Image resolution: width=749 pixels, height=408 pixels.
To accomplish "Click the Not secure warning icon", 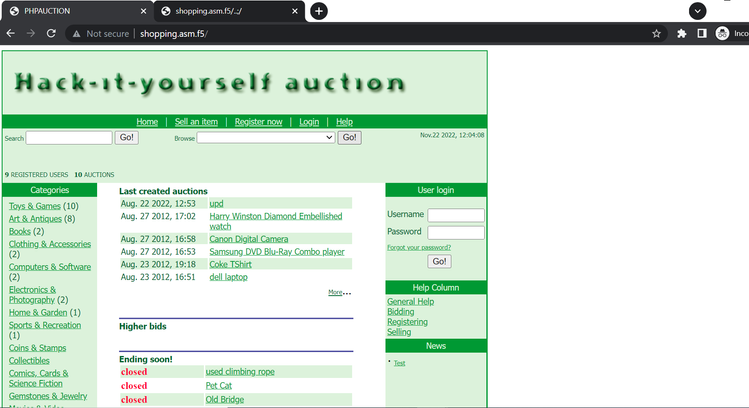I will pos(76,34).
